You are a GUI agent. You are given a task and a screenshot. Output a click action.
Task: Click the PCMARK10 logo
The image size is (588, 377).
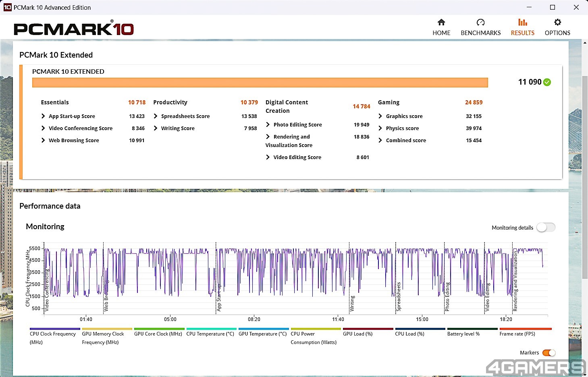click(x=74, y=29)
